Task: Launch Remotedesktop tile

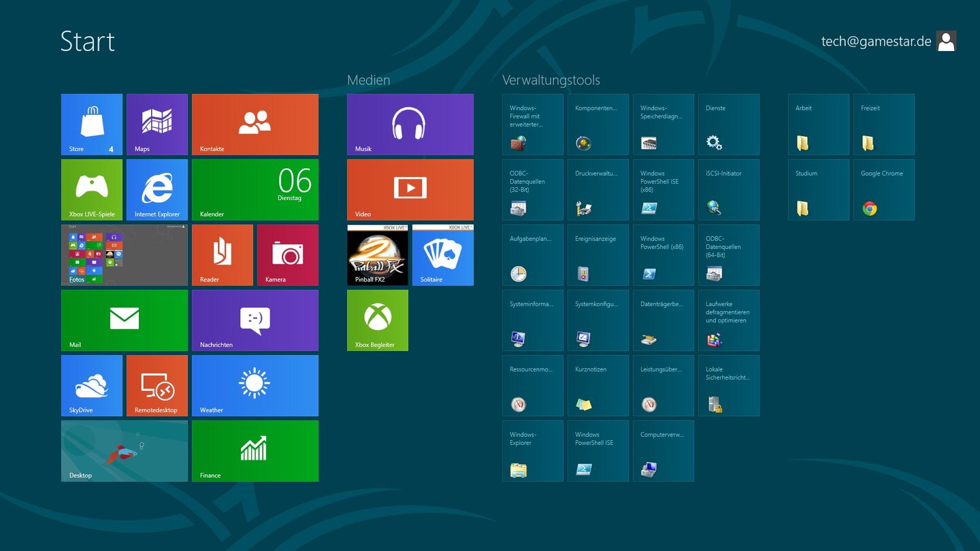Action: pos(157,386)
